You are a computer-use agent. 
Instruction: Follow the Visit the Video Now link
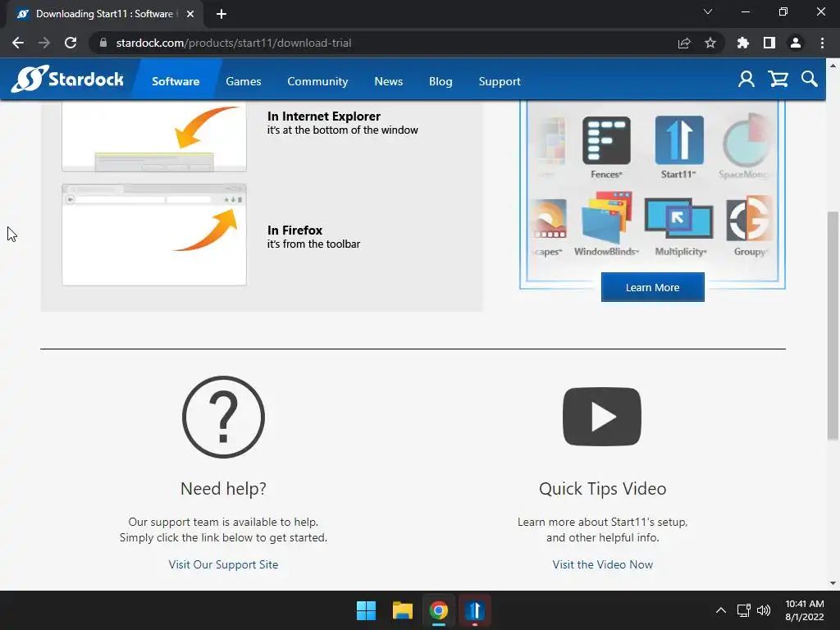coord(603,564)
